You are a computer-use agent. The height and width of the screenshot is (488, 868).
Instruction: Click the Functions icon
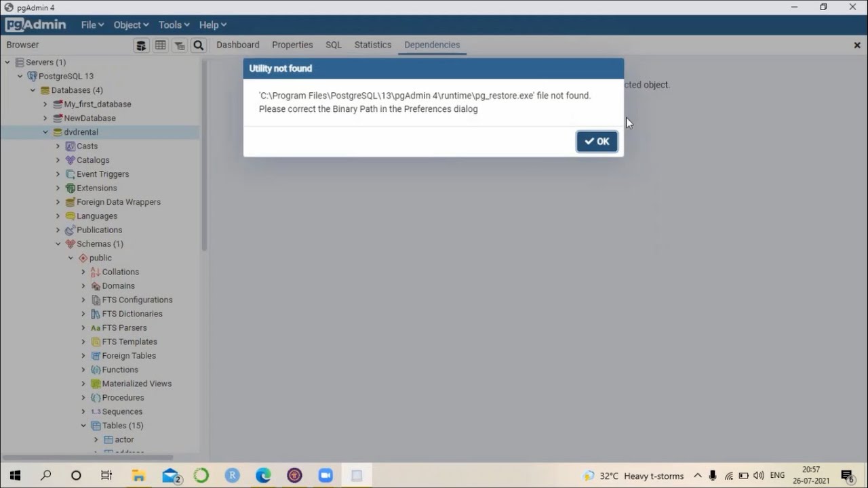(96, 369)
